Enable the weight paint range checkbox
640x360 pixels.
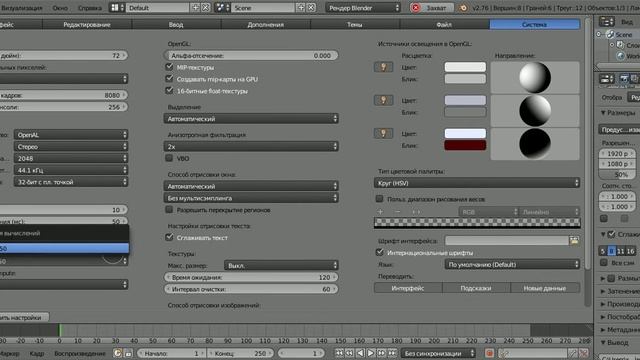point(379,199)
